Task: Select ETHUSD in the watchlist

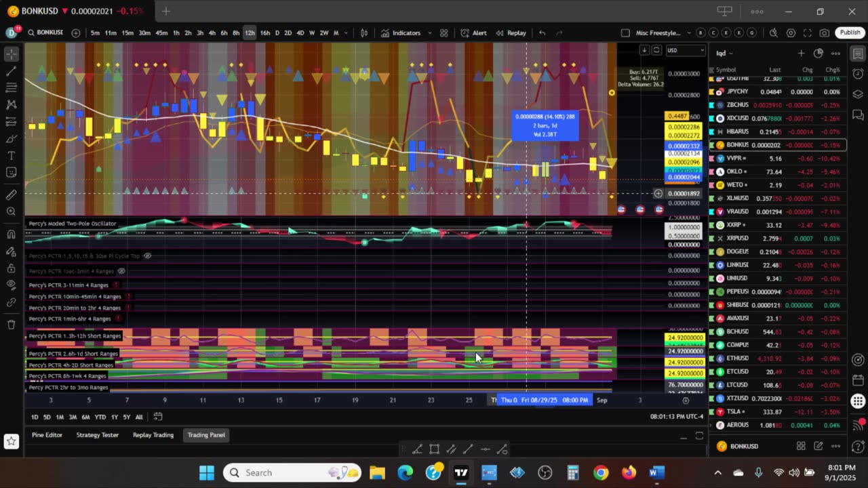Action: click(777, 358)
